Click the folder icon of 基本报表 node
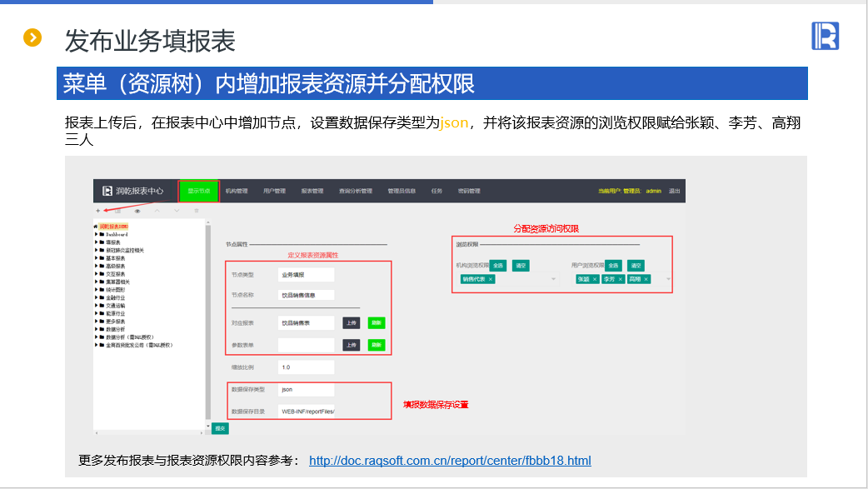This screenshot has height=489, width=868. pos(102,258)
